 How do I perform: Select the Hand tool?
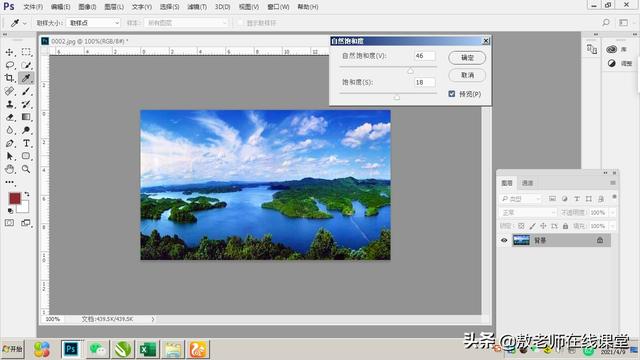10,169
